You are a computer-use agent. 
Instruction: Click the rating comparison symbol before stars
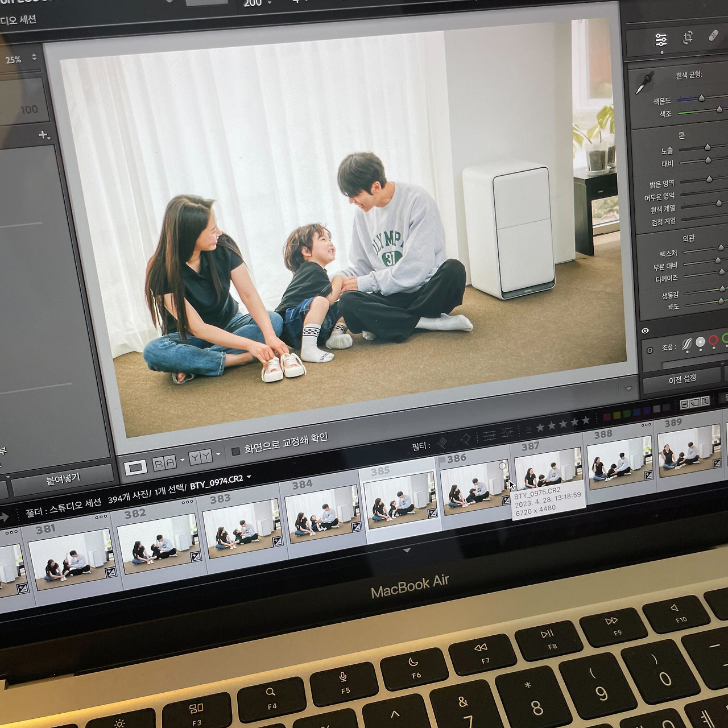click(528, 429)
